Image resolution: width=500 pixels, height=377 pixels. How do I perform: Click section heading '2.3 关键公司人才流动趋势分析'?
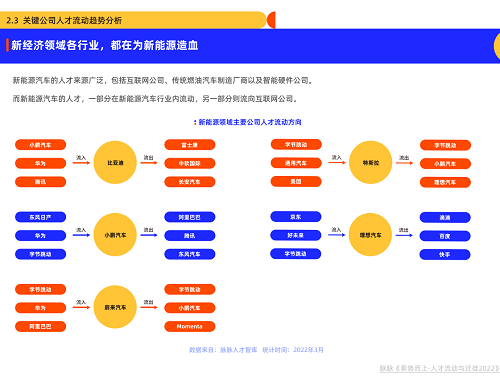click(x=64, y=20)
